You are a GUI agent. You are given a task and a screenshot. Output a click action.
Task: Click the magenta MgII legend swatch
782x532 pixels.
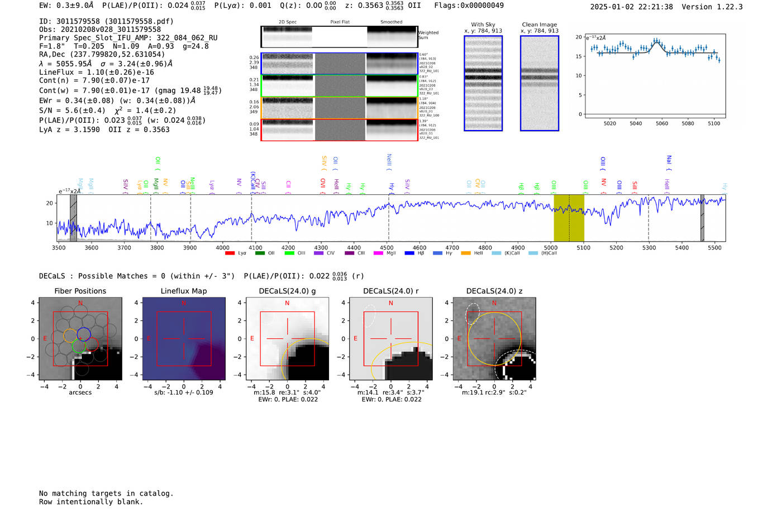click(x=379, y=253)
